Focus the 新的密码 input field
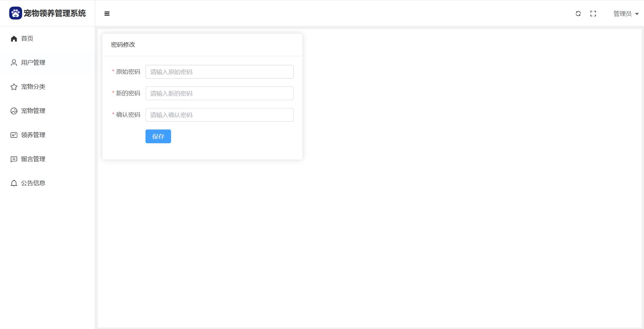This screenshot has height=329, width=644. [219, 93]
